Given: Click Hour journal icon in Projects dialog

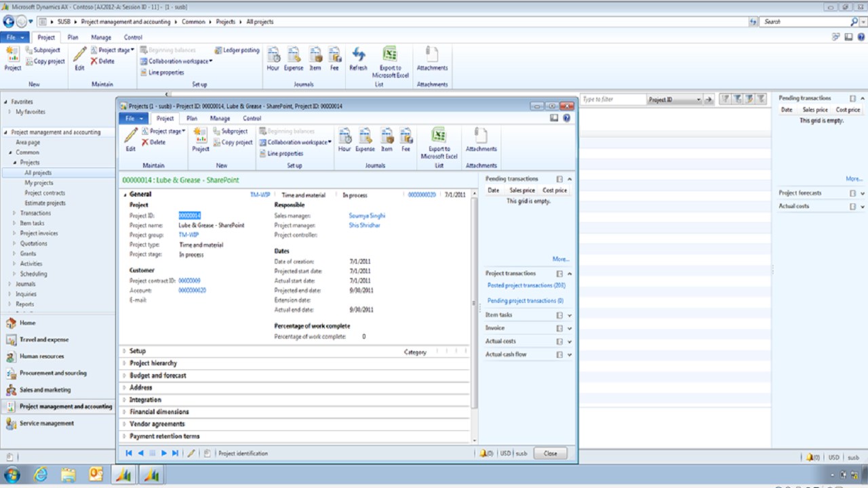Looking at the screenshot, I should click(344, 139).
